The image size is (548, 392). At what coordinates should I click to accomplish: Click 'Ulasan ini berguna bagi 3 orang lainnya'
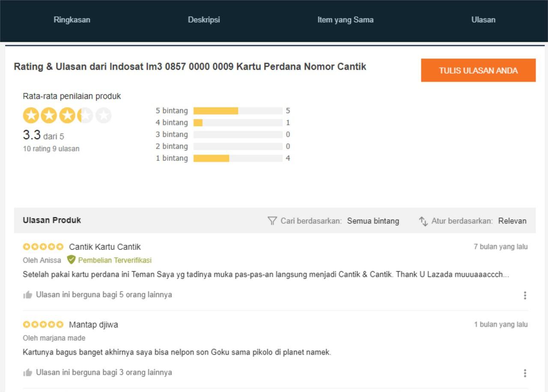[x=104, y=372]
